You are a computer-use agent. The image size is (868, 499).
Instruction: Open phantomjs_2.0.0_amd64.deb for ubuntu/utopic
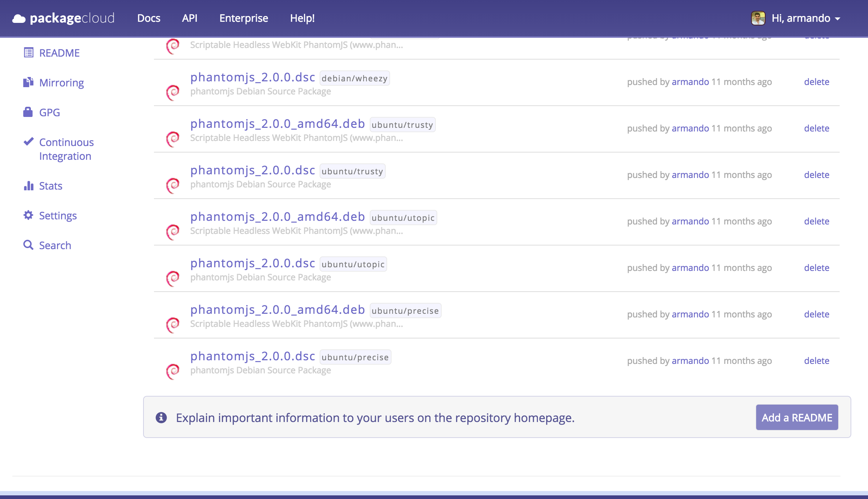pyautogui.click(x=277, y=217)
